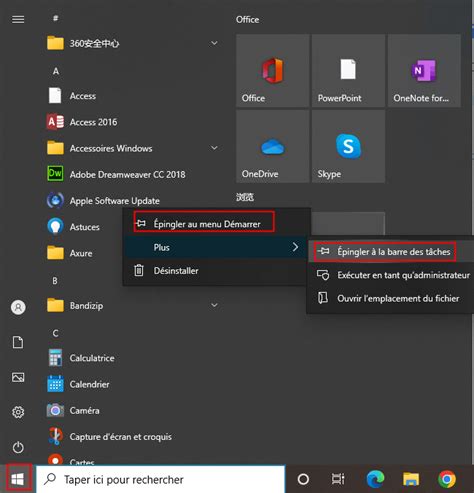Click the user account icon in sidebar
The image size is (474, 493).
point(18,307)
